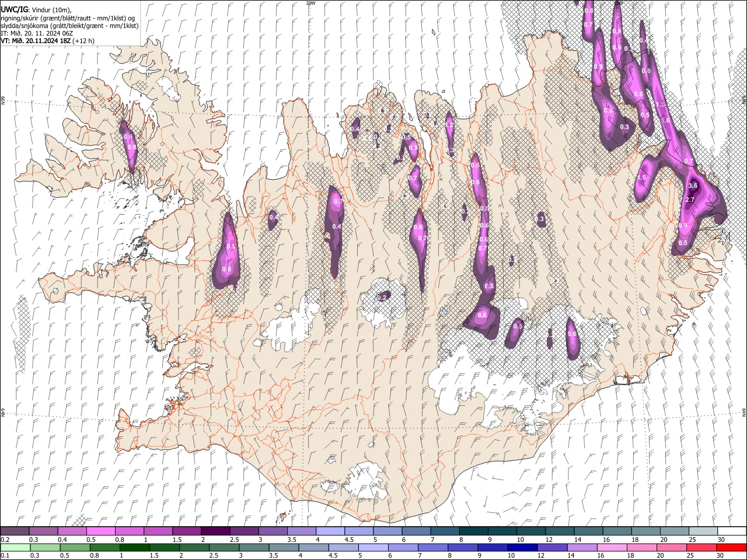Viewport: 747px width, 560px height.
Task: Pick the dark purple top legend swatch between 2 and 2.5
Action: [215, 531]
